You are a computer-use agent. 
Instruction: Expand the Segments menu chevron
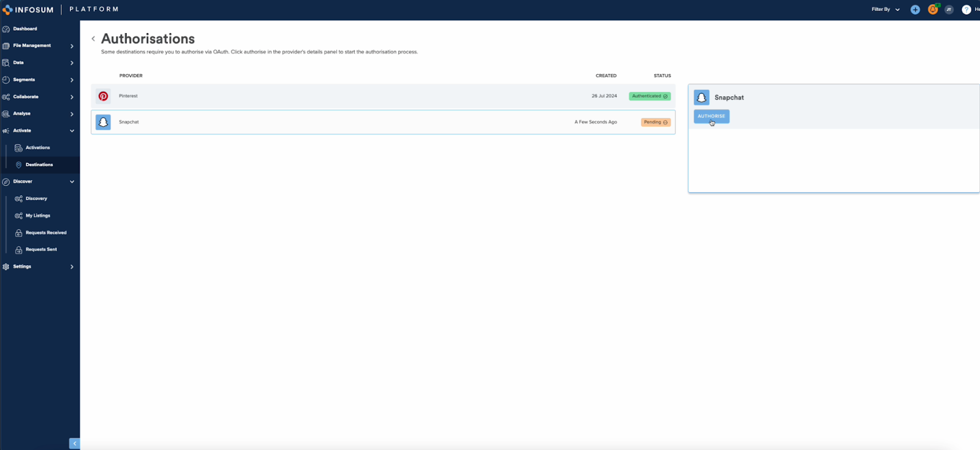[x=72, y=80]
